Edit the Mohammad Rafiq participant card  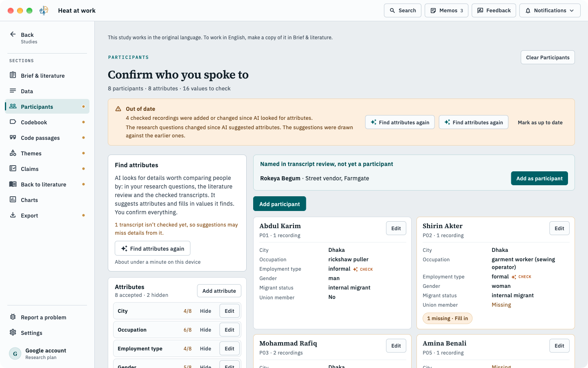coord(396,346)
